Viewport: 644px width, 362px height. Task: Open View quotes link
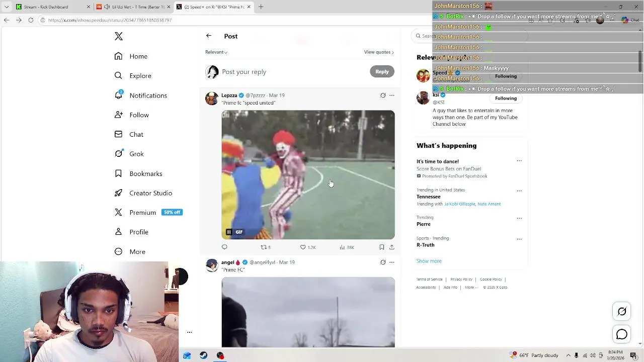pyautogui.click(x=379, y=52)
